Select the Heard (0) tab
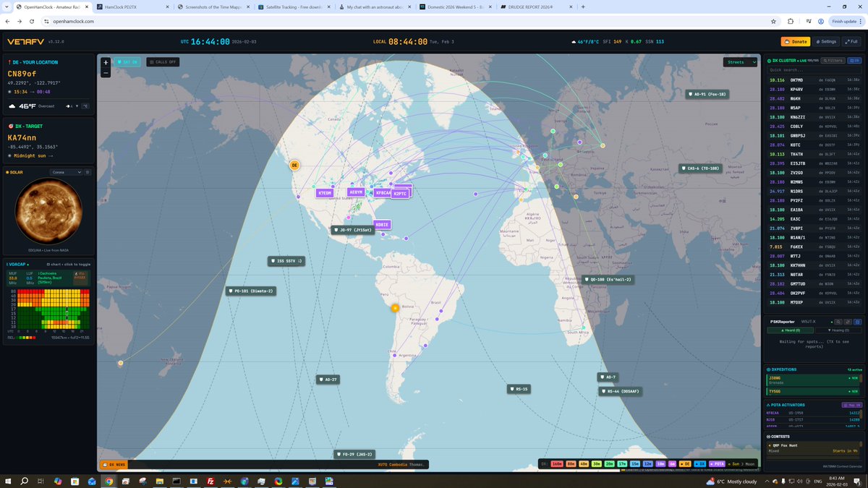 791,330
